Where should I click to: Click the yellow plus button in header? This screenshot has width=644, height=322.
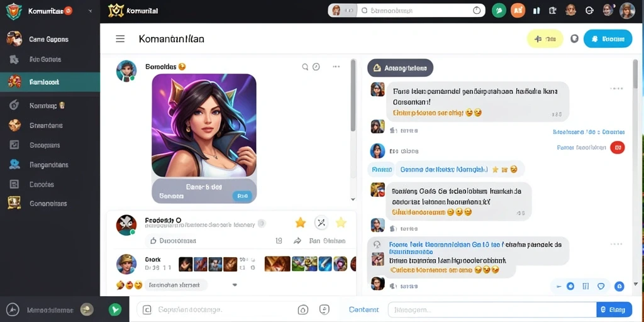545,39
